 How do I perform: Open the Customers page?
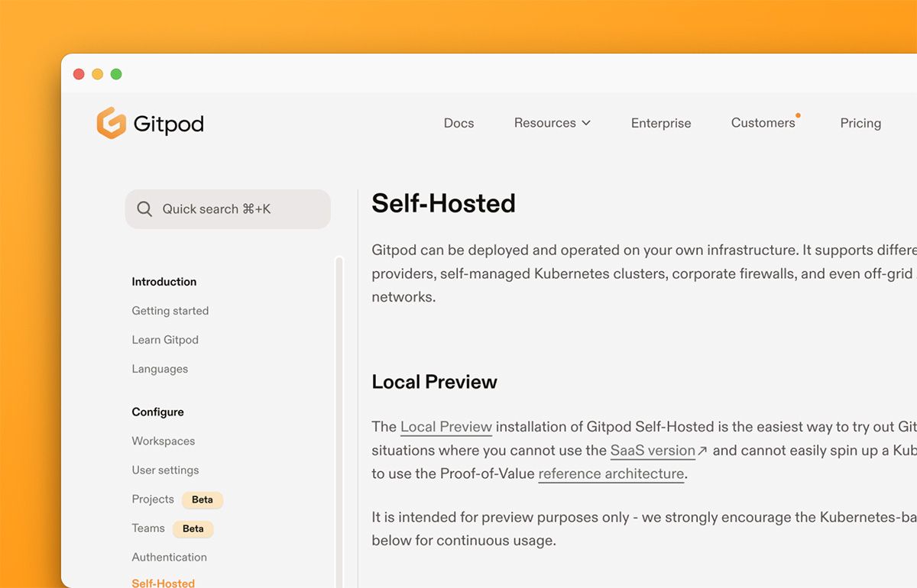(x=763, y=123)
